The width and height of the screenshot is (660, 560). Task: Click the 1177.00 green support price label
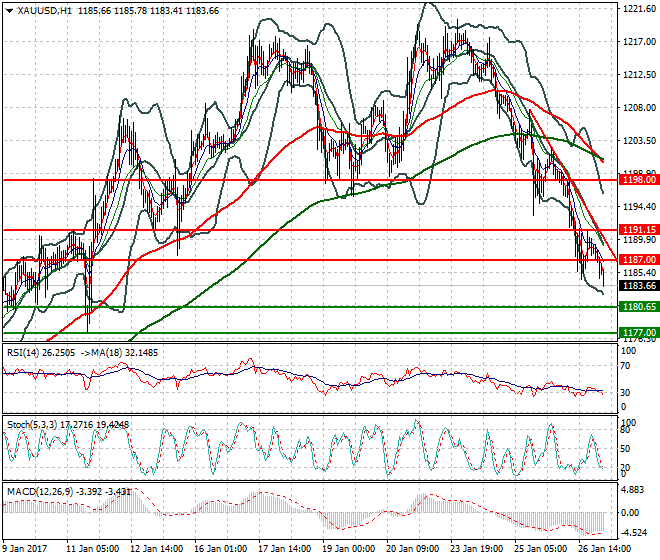click(x=639, y=333)
